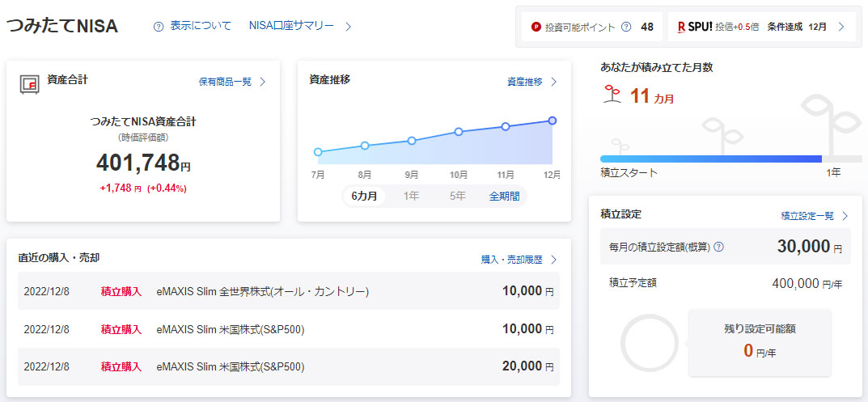Click the help icon beside 表示について
This screenshot has width=868, height=402.
[159, 27]
